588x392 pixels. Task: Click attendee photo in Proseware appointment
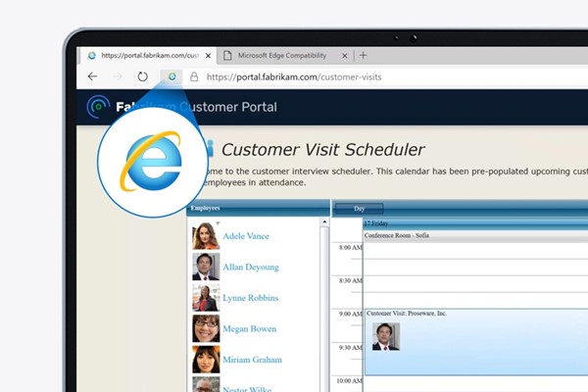[x=386, y=336]
